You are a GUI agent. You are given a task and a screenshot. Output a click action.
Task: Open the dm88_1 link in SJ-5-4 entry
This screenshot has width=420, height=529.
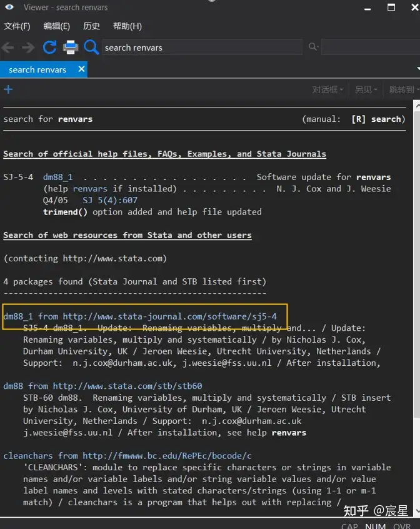pyautogui.click(x=57, y=177)
